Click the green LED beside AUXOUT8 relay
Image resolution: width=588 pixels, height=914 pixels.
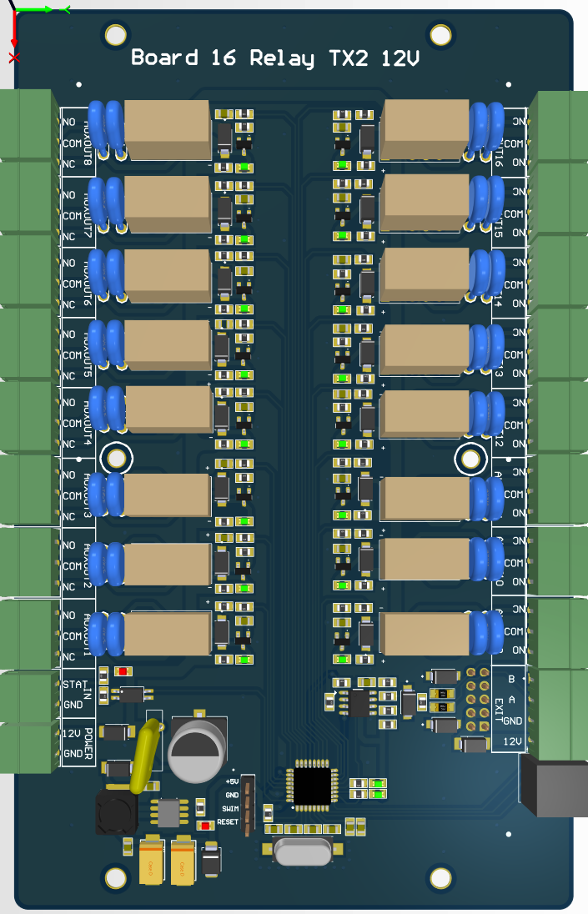click(244, 168)
